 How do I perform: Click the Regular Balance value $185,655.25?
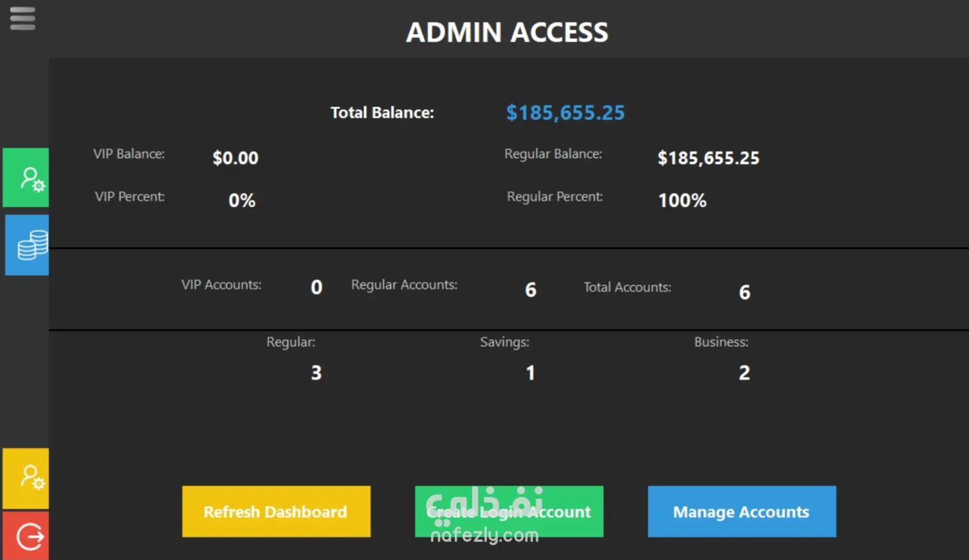[x=708, y=158]
